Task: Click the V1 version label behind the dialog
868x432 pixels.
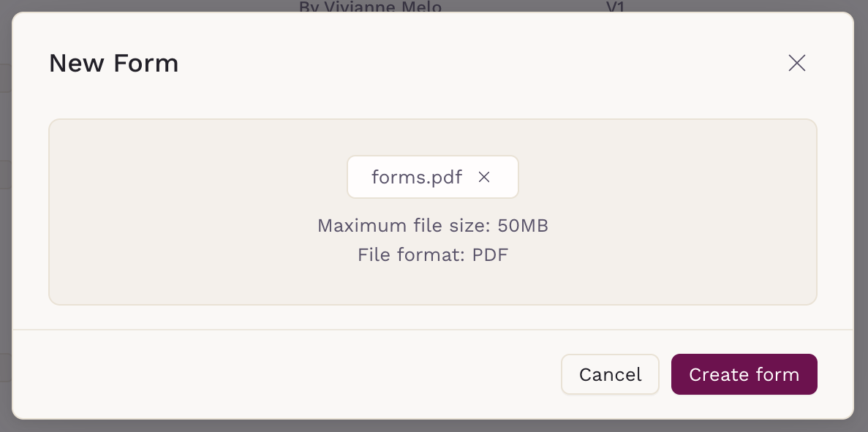Action: [x=616, y=7]
